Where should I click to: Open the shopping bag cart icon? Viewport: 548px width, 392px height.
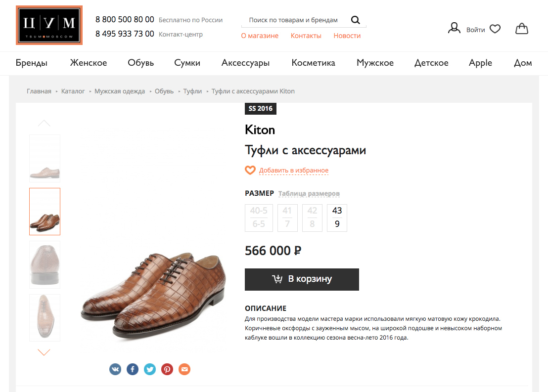(521, 29)
